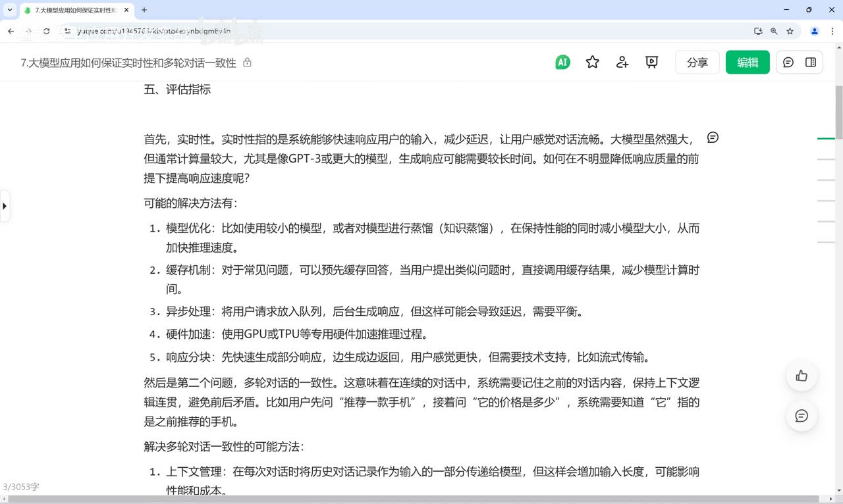Click list item 响应分块
Viewport: 843px width, 504px height.
(x=408, y=357)
